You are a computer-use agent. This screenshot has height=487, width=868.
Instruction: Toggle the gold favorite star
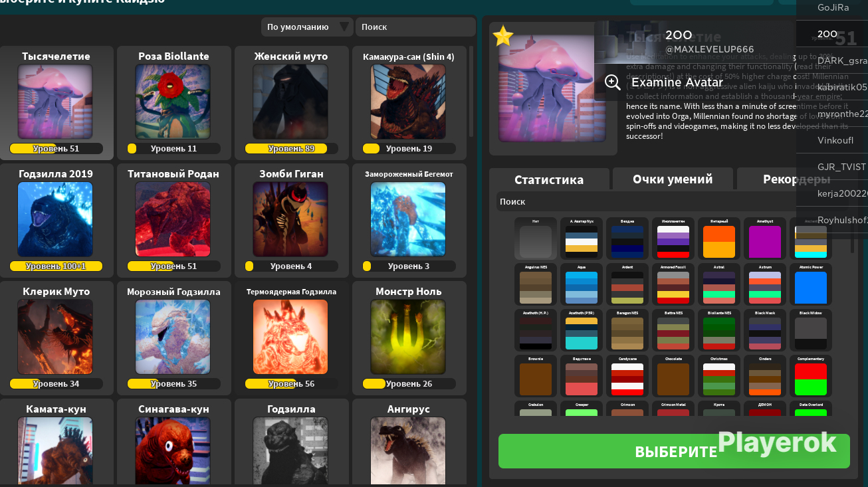[x=503, y=36]
